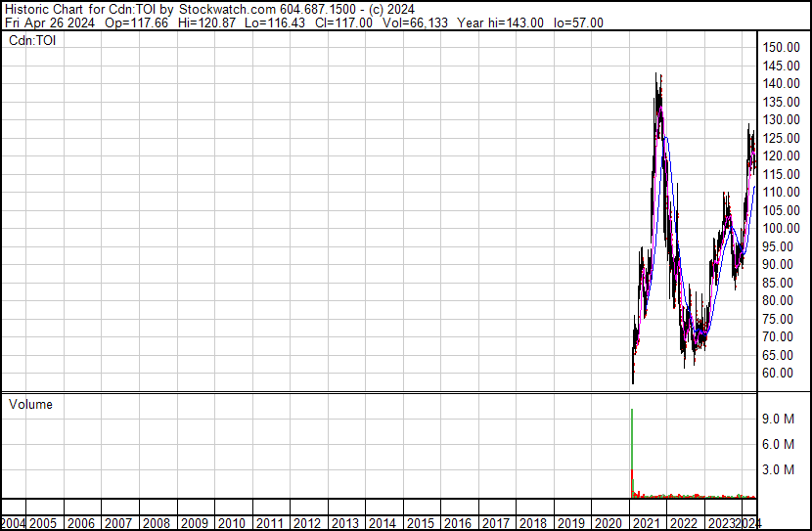Click the 65.00 price axis label
Viewport: 812px width, 531px height.
(x=778, y=356)
